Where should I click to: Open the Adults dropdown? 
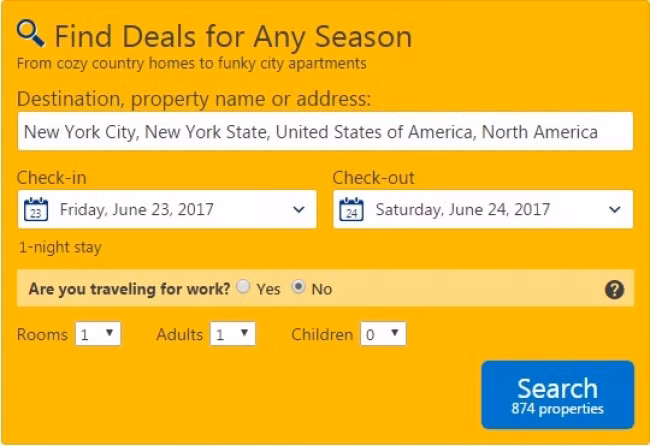coord(232,334)
